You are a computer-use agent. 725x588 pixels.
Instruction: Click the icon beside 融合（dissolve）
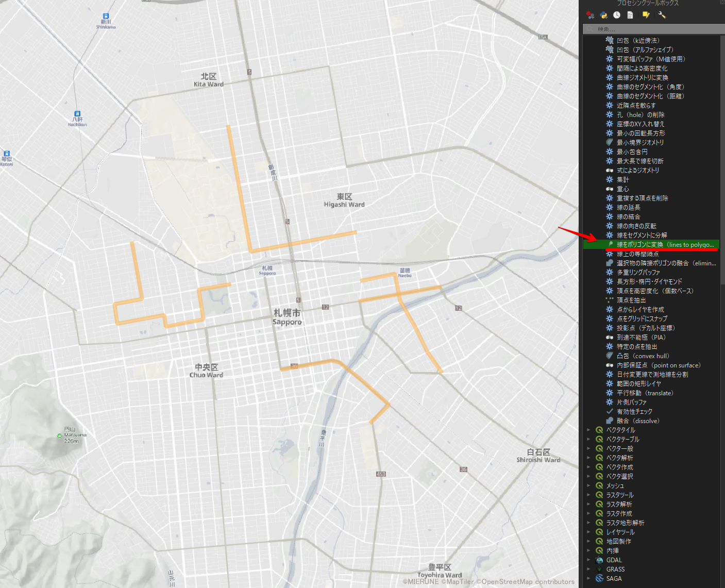610,421
